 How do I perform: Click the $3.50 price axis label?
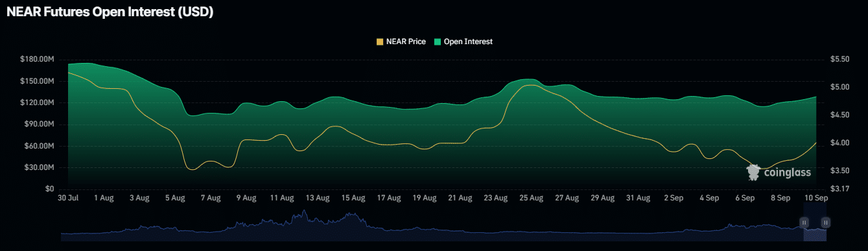[839, 171]
